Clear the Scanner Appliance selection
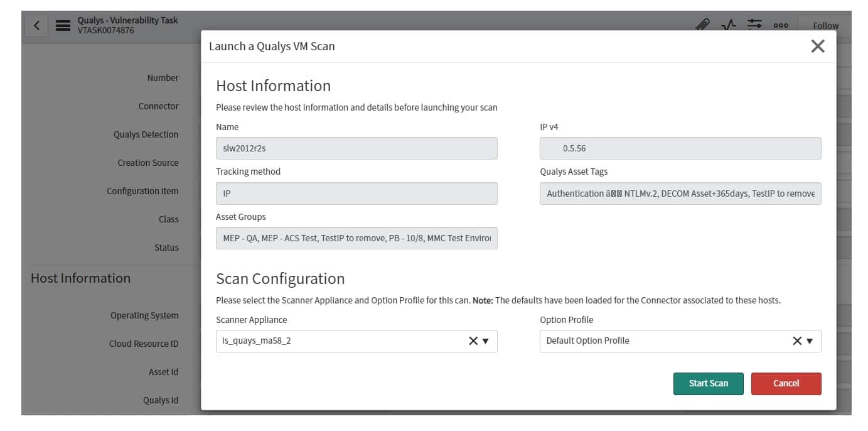868x431 pixels. click(473, 341)
